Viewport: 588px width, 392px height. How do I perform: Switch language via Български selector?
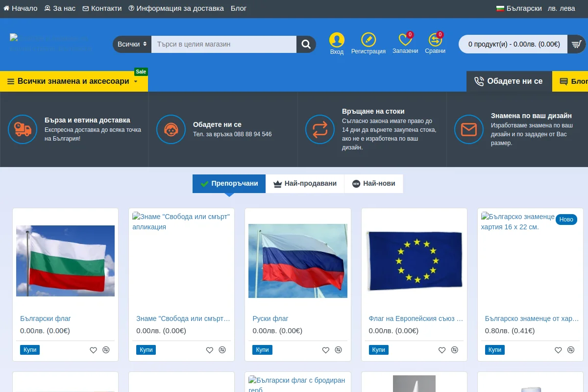click(x=519, y=8)
